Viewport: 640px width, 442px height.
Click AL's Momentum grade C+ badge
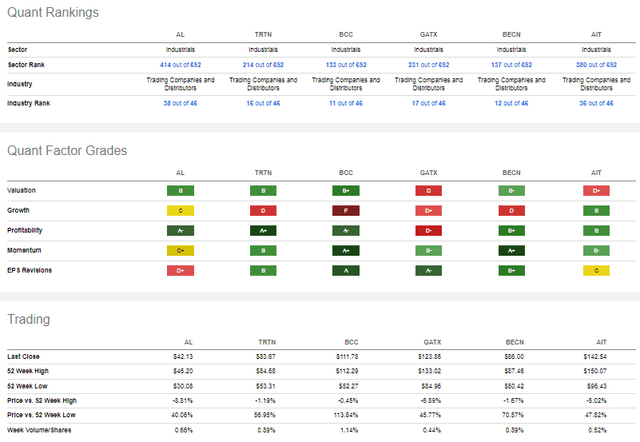point(178,249)
